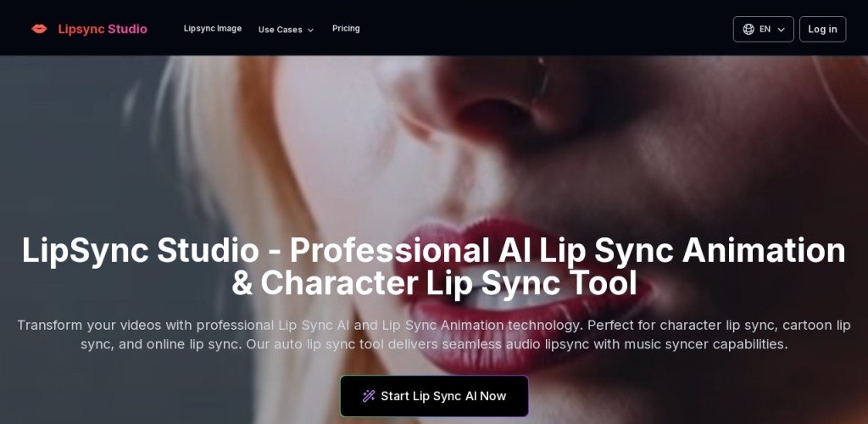Click the globe language icon
Screen dimensions: 868x424
pyautogui.click(x=748, y=30)
